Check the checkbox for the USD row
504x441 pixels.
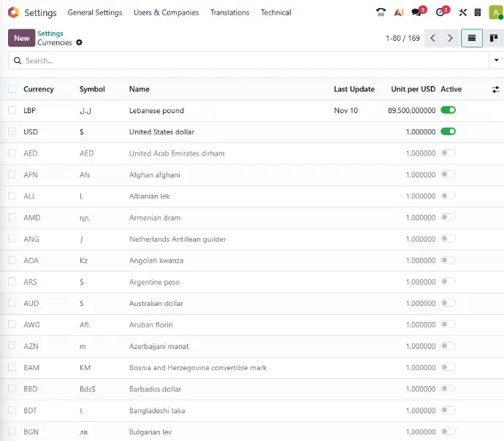click(x=12, y=132)
